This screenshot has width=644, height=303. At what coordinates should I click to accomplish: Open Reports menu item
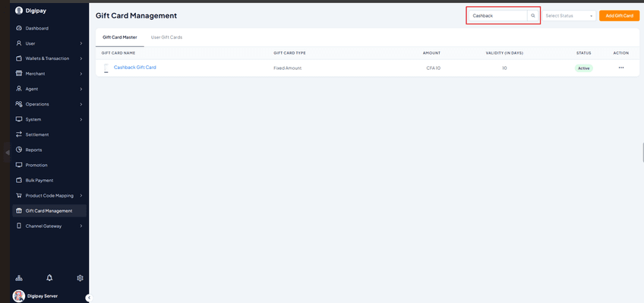pyautogui.click(x=49, y=150)
